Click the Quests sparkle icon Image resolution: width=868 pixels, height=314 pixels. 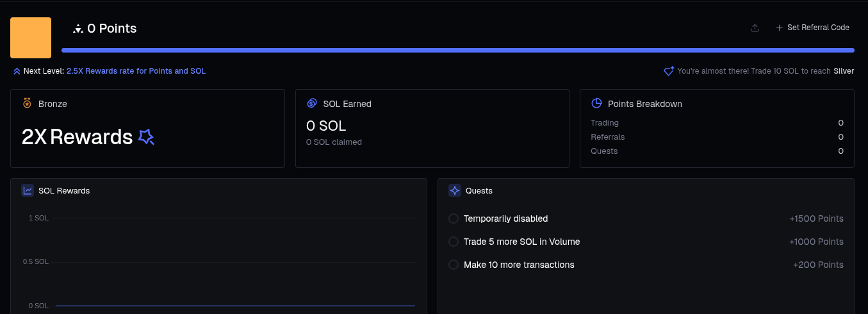pos(455,190)
